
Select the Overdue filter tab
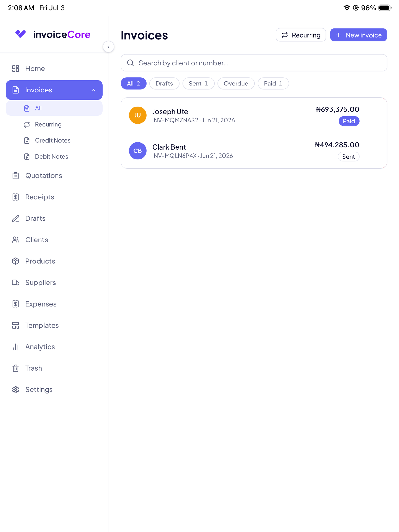point(236,84)
